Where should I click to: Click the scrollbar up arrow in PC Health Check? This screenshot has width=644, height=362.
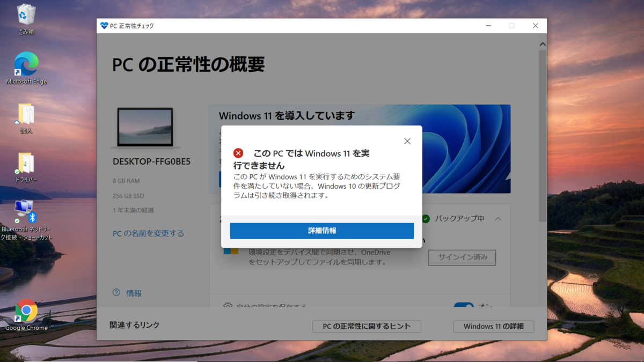[x=543, y=44]
